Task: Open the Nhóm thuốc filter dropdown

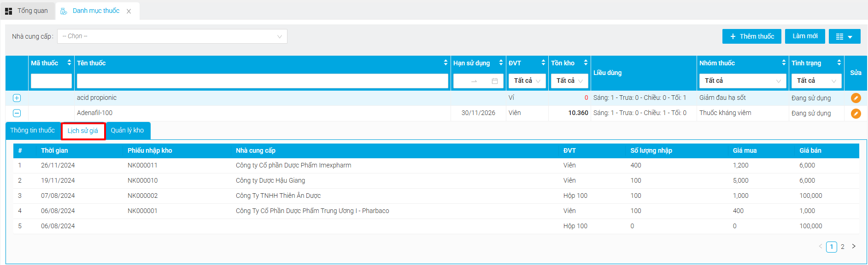Action: point(743,81)
